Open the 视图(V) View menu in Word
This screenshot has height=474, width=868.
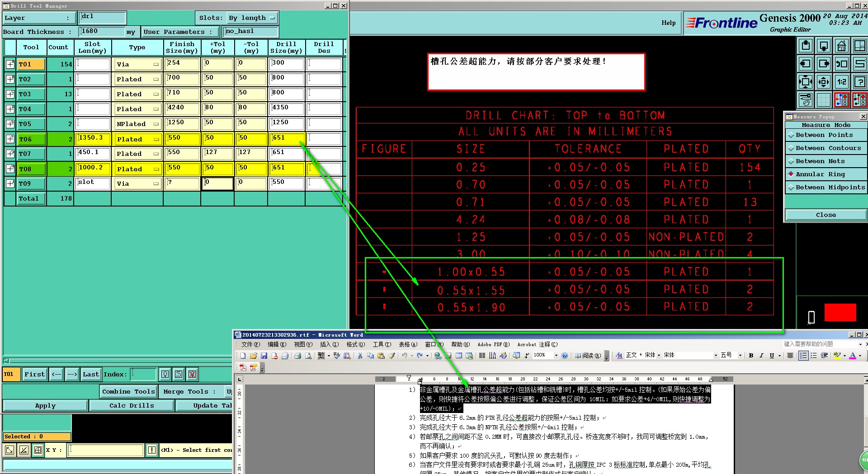pos(303,344)
